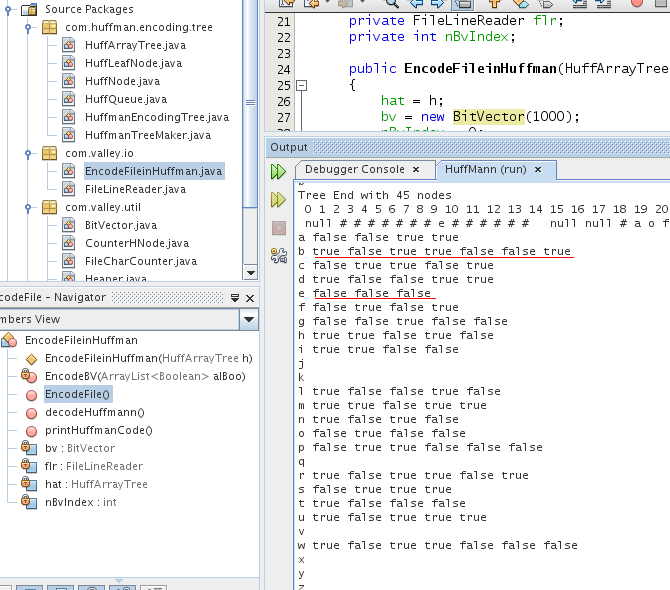This screenshot has width=670, height=590.
Task: Click the 'e false false false' output line
Action: pyautogui.click(x=364, y=293)
